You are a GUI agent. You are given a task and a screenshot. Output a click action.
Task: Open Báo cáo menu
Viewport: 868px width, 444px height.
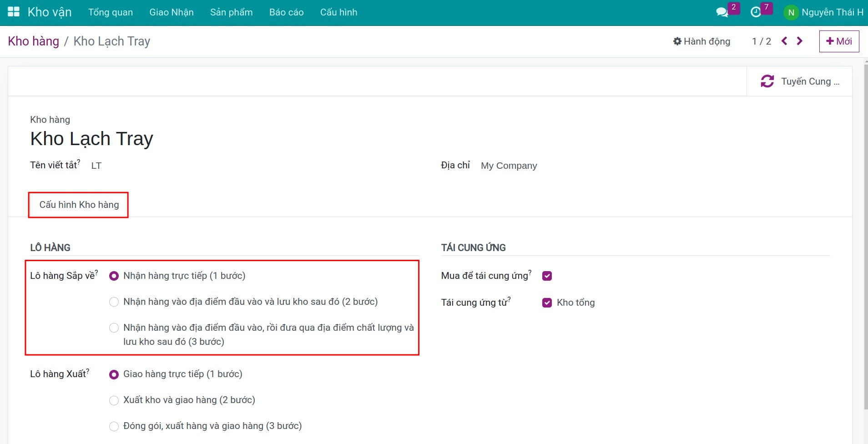click(x=286, y=12)
